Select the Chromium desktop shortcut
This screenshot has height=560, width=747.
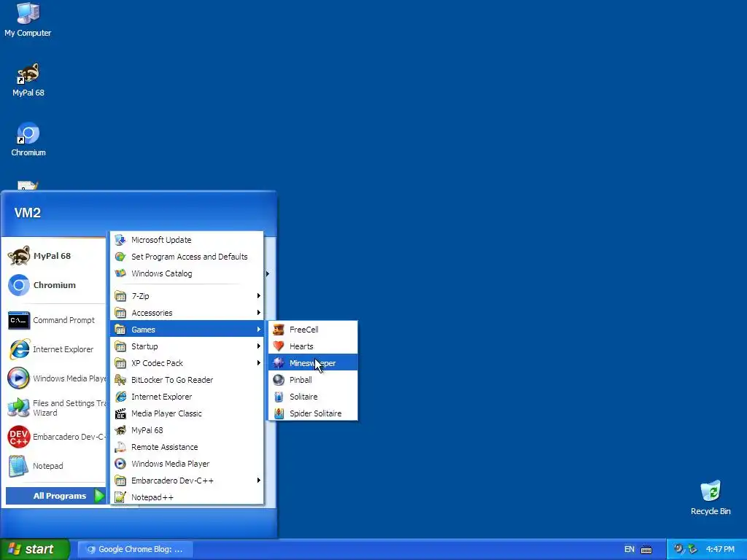click(28, 139)
